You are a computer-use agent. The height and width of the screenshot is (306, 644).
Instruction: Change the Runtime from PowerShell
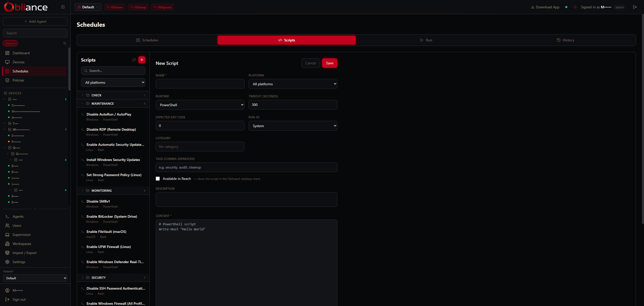[x=200, y=105]
